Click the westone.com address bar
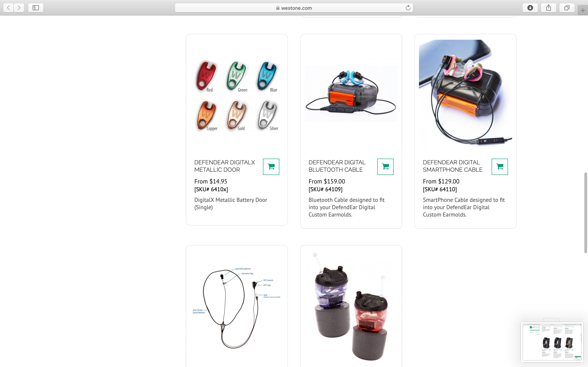This screenshot has width=588, height=367. [x=294, y=8]
